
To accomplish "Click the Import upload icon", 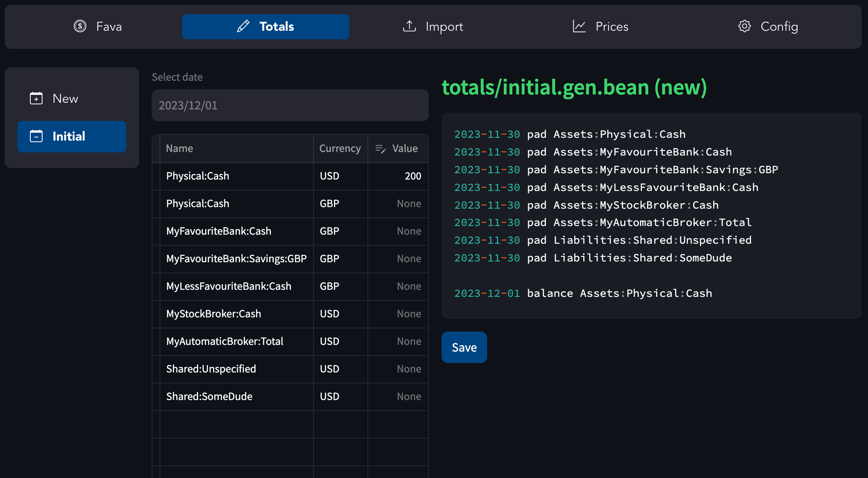I will (x=410, y=26).
